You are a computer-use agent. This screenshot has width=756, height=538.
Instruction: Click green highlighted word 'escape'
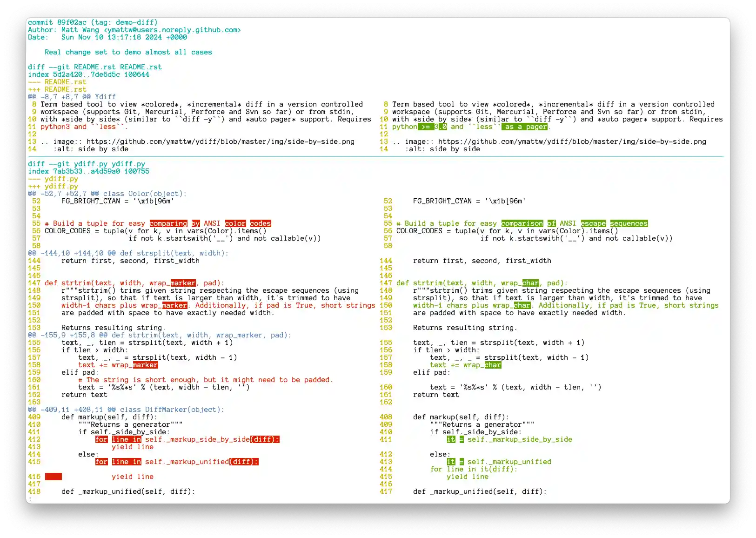(x=594, y=223)
